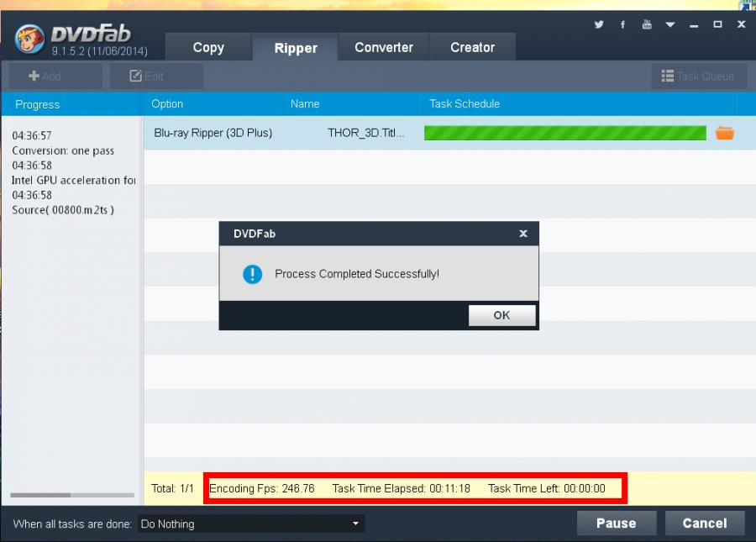This screenshot has width=756, height=542.
Task: Open DVDFab Twitter page icon
Action: click(x=599, y=24)
